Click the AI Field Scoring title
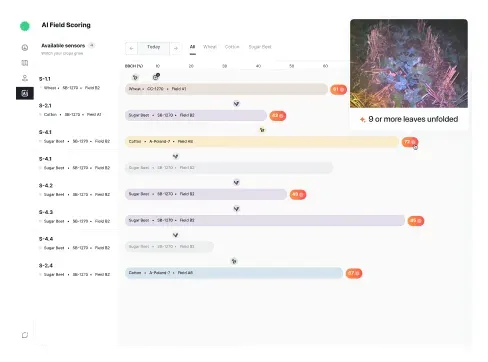The image size is (488, 362). 66,25
